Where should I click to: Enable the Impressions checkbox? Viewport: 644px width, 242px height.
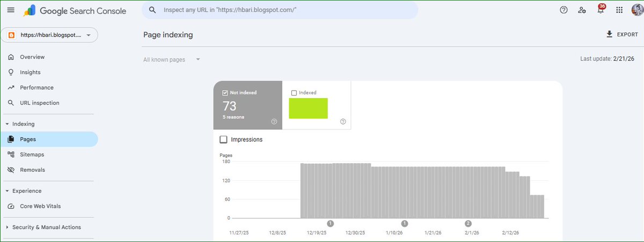point(224,140)
